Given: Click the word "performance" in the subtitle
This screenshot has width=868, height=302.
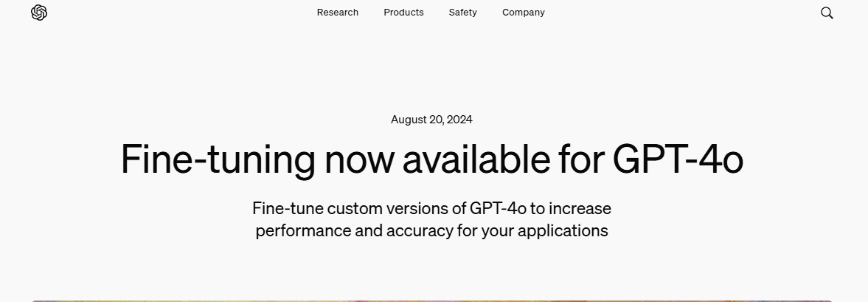Looking at the screenshot, I should (x=303, y=230).
